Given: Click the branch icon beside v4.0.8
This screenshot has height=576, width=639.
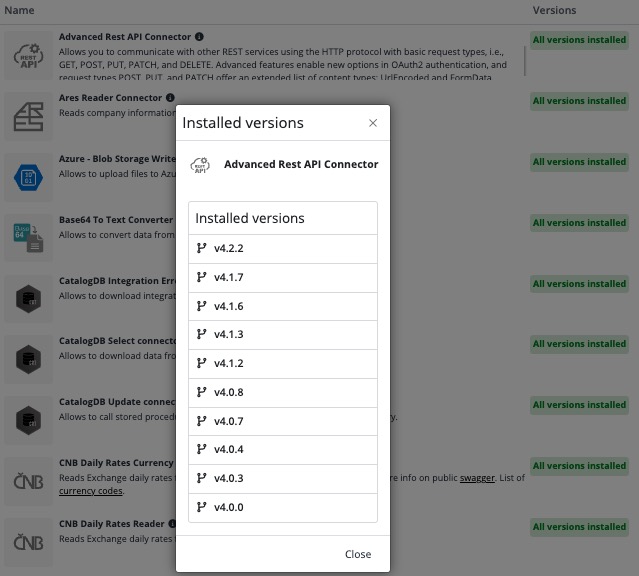Looking at the screenshot, I should 201,393.
